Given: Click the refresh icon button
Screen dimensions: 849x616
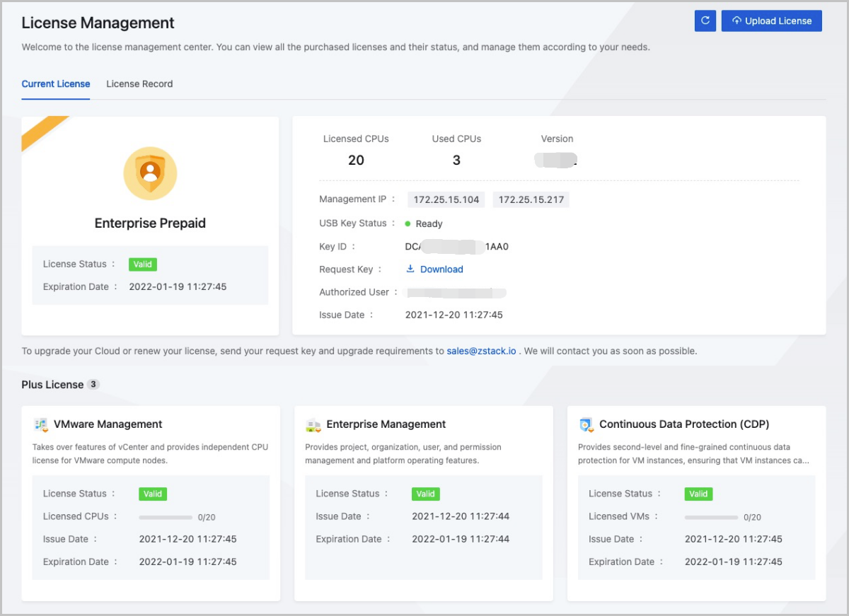Looking at the screenshot, I should tap(705, 21).
